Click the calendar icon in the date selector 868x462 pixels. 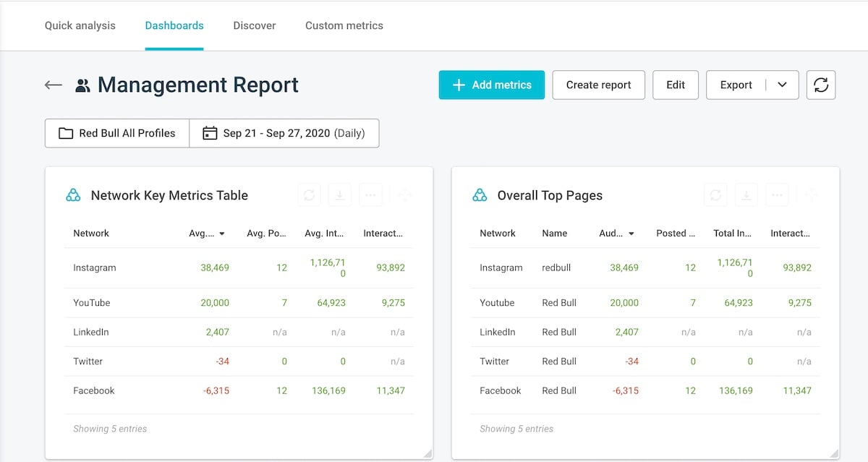[x=210, y=133]
